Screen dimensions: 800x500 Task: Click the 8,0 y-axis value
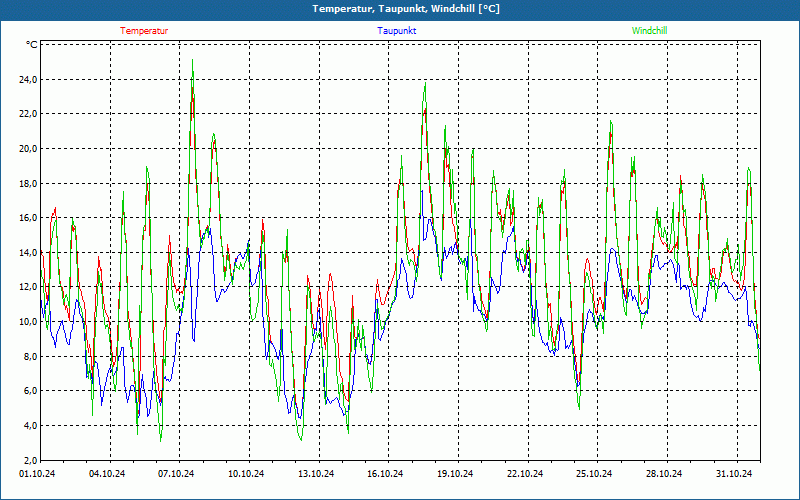[31, 356]
